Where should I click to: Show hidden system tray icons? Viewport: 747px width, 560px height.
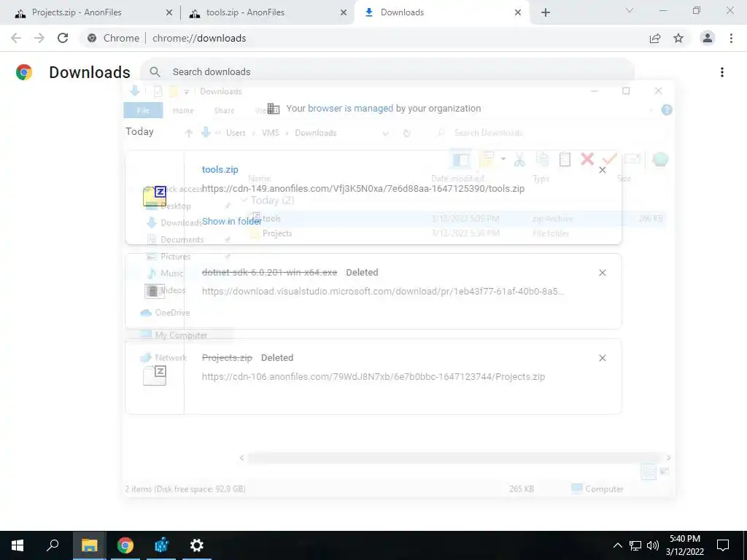(617, 545)
